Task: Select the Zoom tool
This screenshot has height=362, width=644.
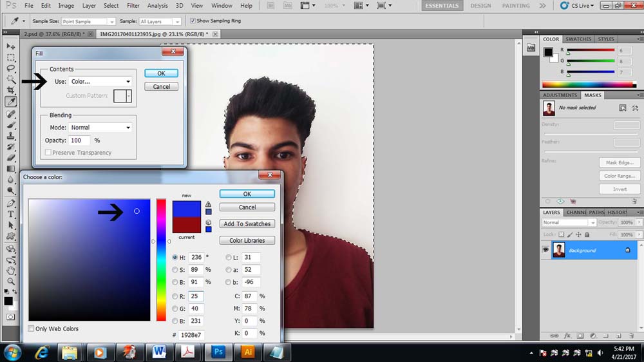Action: 11,281
